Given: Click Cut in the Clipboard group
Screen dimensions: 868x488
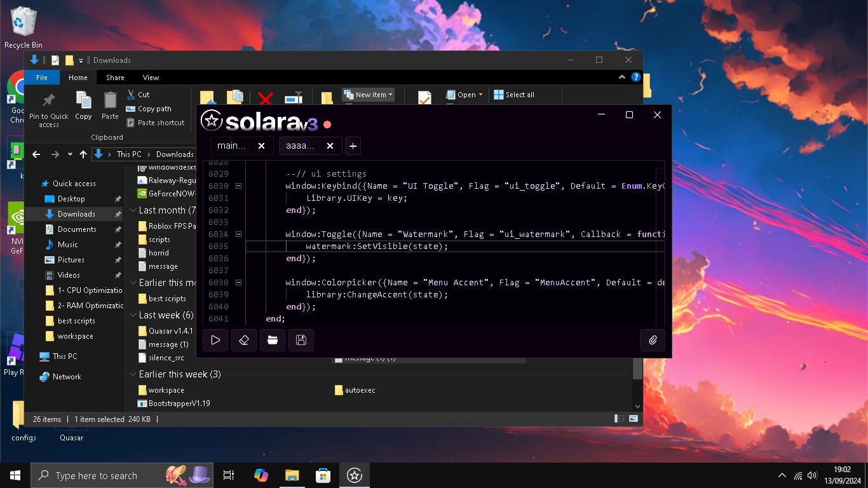Looking at the screenshot, I should click(139, 95).
